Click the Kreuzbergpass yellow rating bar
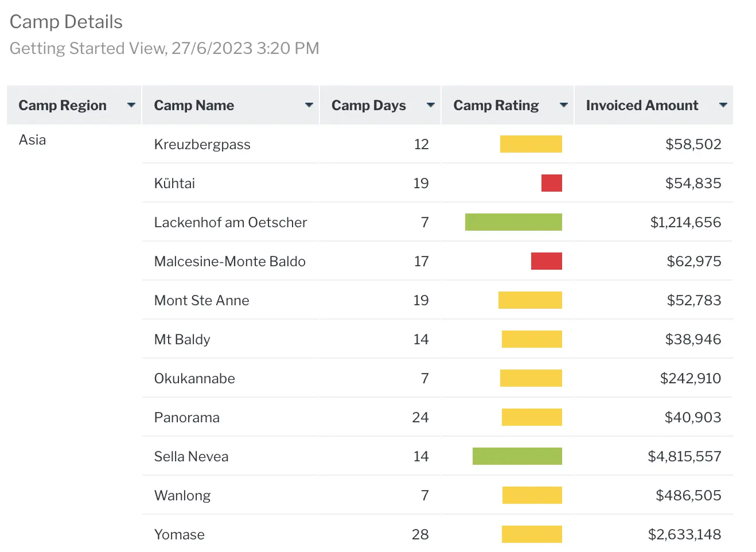Screen dimensions: 756x552 (531, 144)
